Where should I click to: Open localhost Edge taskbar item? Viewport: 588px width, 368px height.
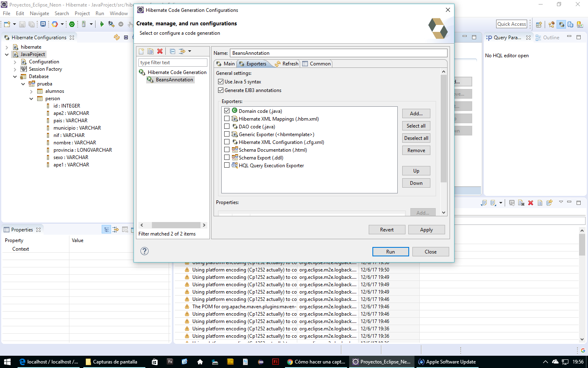coord(49,362)
